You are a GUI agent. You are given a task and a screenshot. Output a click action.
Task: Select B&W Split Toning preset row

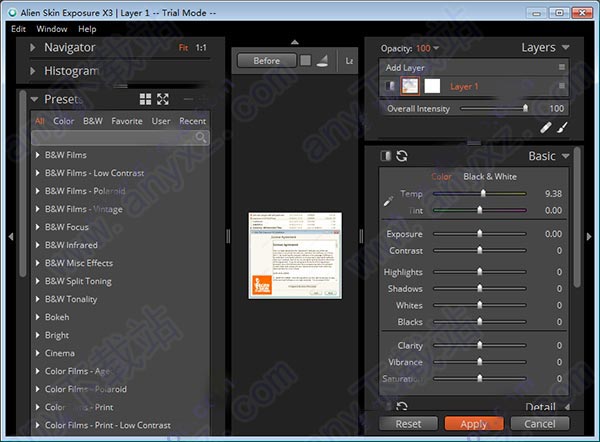click(120, 281)
